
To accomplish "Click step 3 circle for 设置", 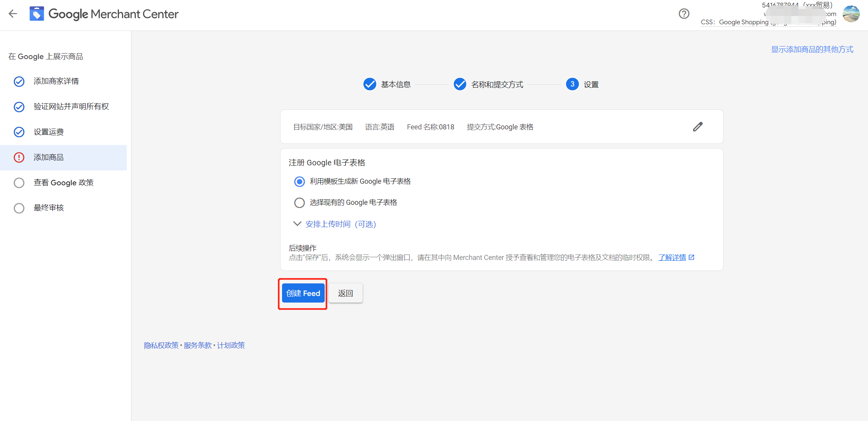I will click(572, 84).
